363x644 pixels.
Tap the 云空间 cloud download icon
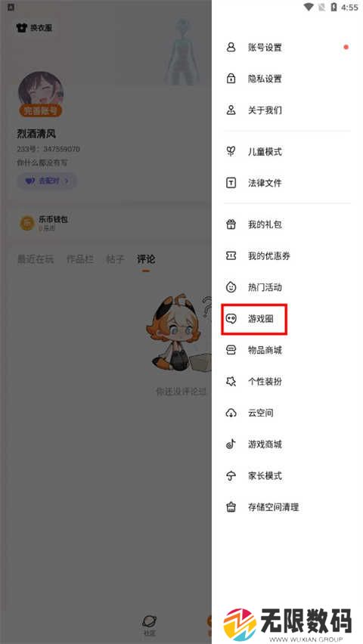point(231,413)
